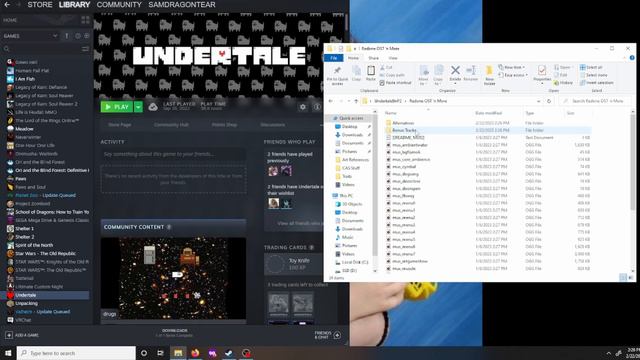This screenshot has width=640, height=360.
Task: Open the community content screenshot thumbnail
Action: click(x=173, y=278)
